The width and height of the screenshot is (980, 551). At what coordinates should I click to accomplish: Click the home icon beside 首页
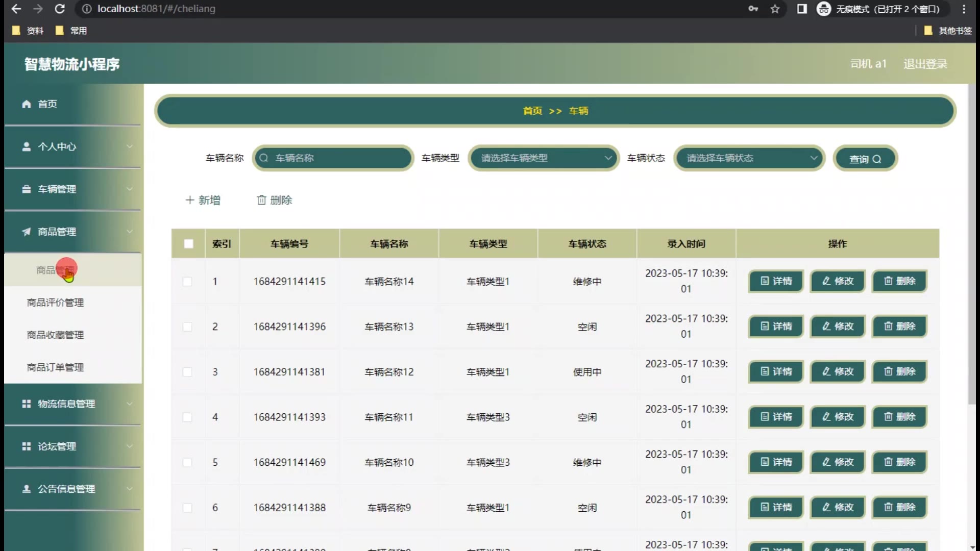(27, 104)
